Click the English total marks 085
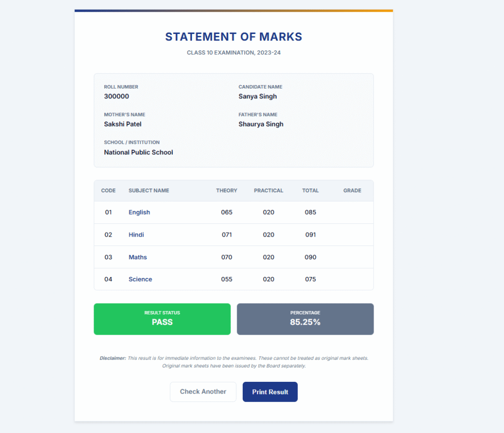 pyautogui.click(x=311, y=213)
